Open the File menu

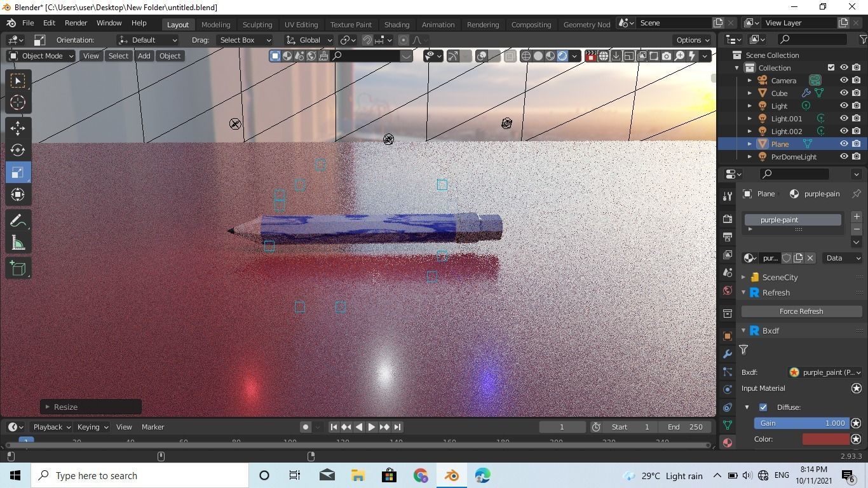click(28, 23)
